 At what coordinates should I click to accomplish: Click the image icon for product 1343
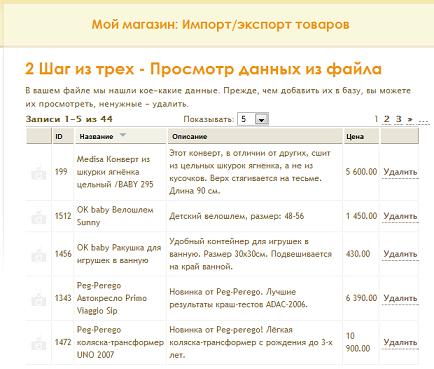(39, 299)
